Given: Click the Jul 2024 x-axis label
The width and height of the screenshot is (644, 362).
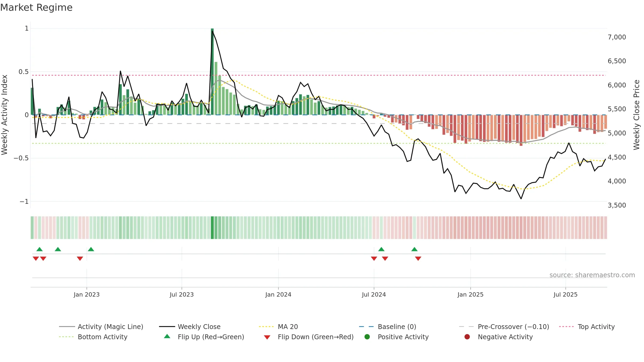Looking at the screenshot, I should (x=374, y=294).
